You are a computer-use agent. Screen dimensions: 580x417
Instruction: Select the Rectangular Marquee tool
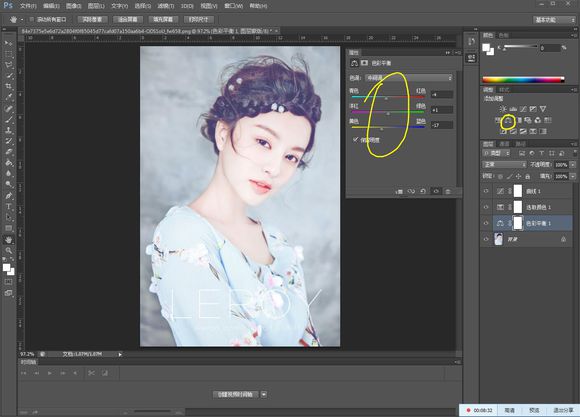pyautogui.click(x=8, y=54)
